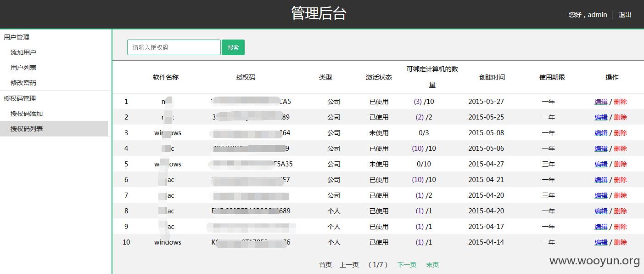644x274 pixels.
Task: Click 编辑 in row 6
Action: 601,180
